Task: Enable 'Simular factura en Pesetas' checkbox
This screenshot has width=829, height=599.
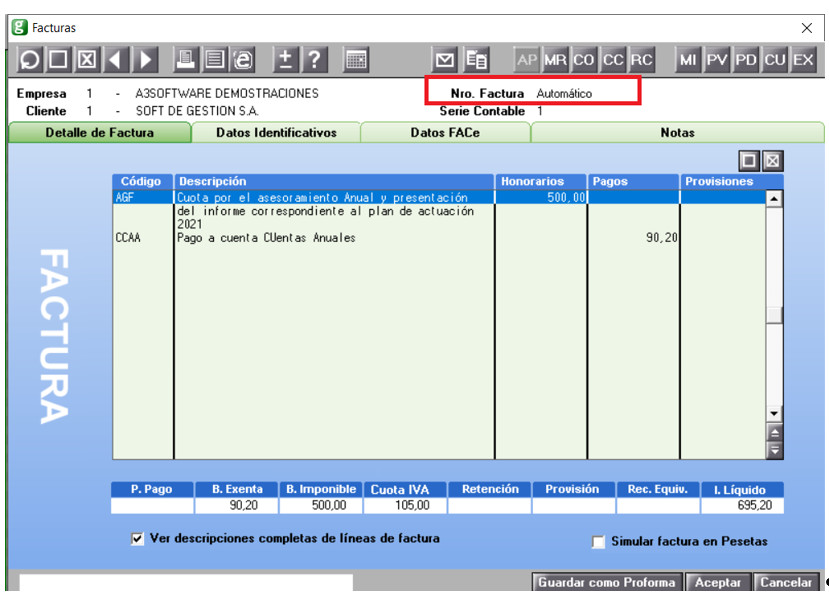Action: coord(598,542)
